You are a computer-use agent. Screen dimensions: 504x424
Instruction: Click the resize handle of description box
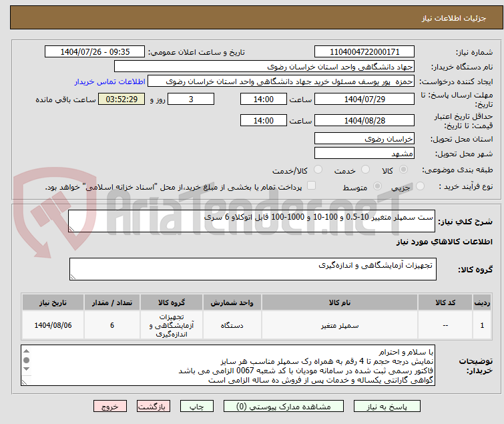(x=71, y=229)
